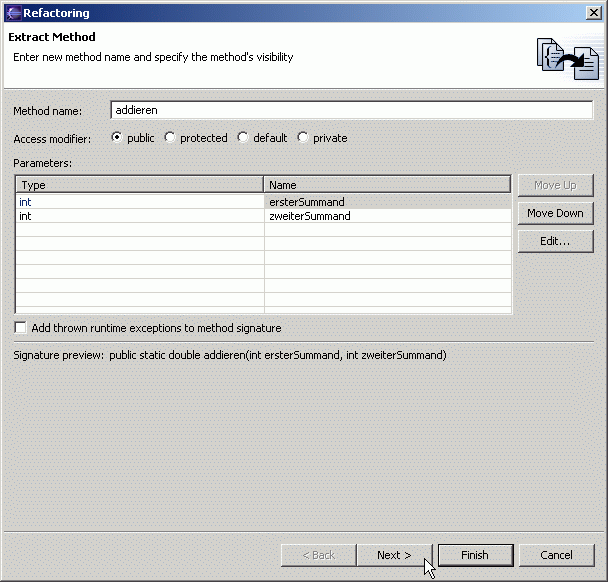Click the Eclipse icon in the title bar
Screen dimensions: 608x582
click(13, 13)
